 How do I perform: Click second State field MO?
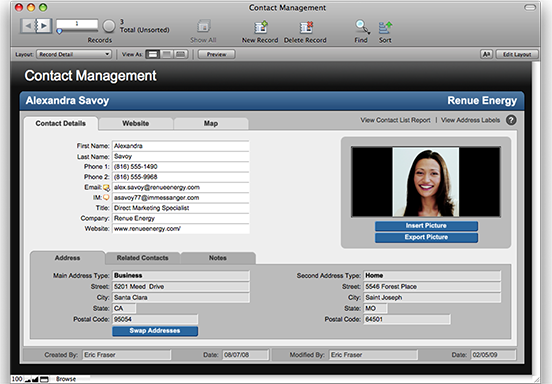tap(375, 308)
